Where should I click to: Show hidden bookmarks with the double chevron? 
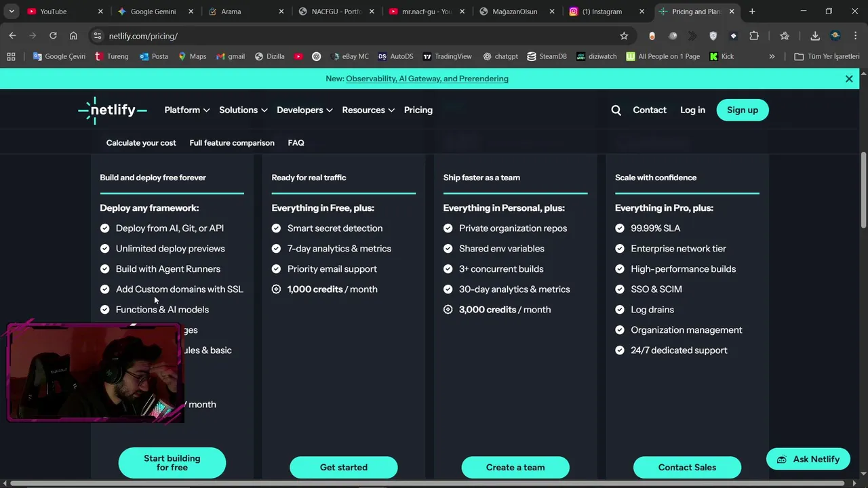(772, 56)
